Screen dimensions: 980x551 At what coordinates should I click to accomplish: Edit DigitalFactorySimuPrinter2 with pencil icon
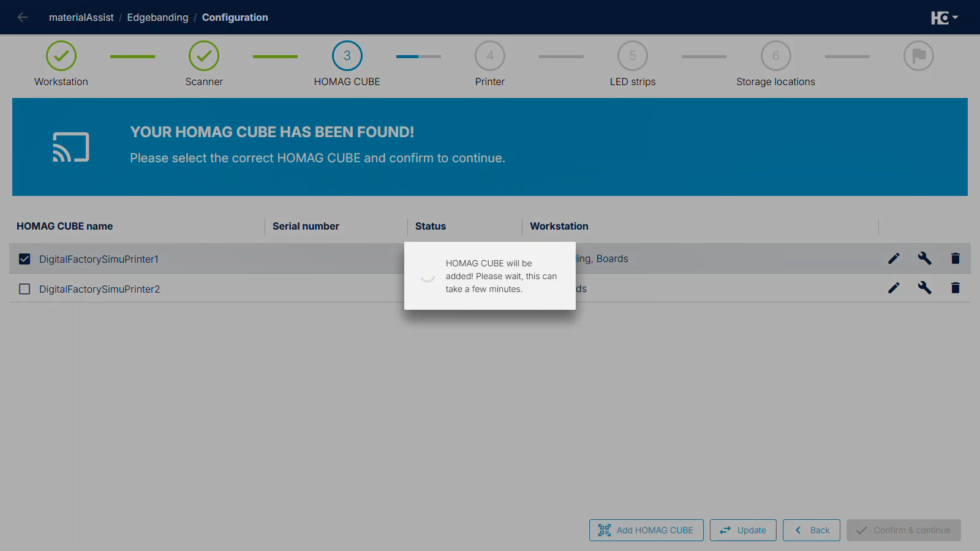[894, 288]
